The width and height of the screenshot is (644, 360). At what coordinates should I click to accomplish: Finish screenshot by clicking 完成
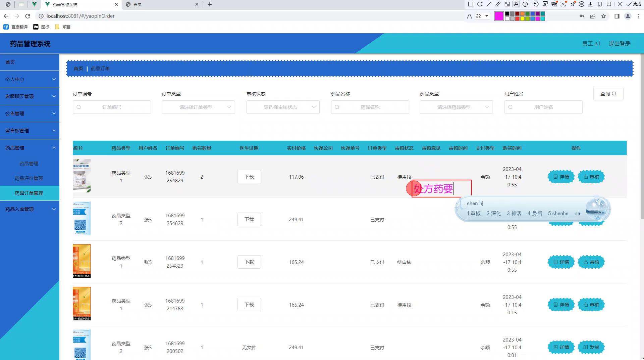[634, 4]
